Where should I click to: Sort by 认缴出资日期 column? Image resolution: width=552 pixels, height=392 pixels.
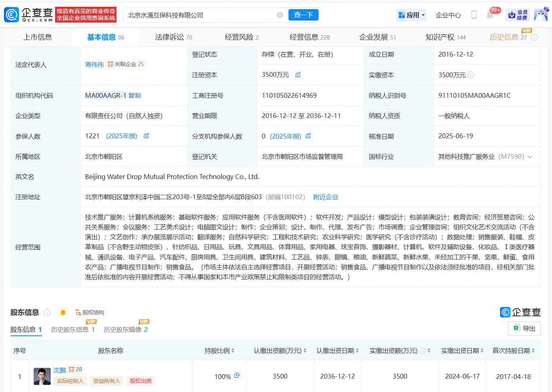click(357, 351)
